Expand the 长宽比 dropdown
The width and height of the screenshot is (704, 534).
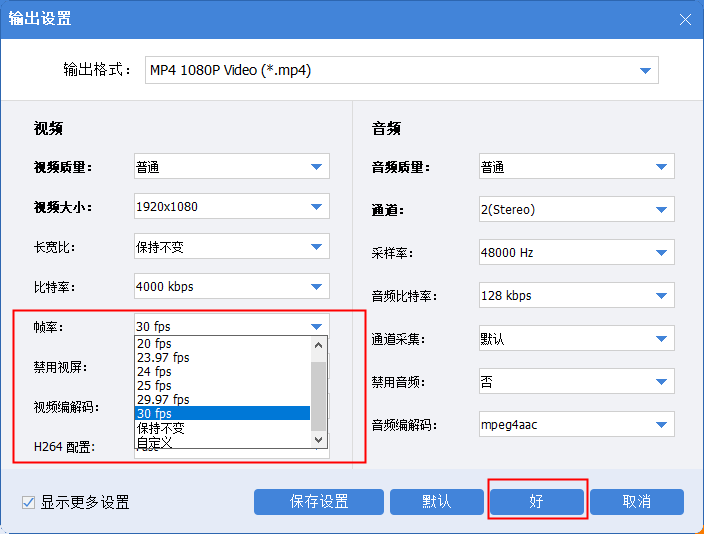(x=231, y=246)
